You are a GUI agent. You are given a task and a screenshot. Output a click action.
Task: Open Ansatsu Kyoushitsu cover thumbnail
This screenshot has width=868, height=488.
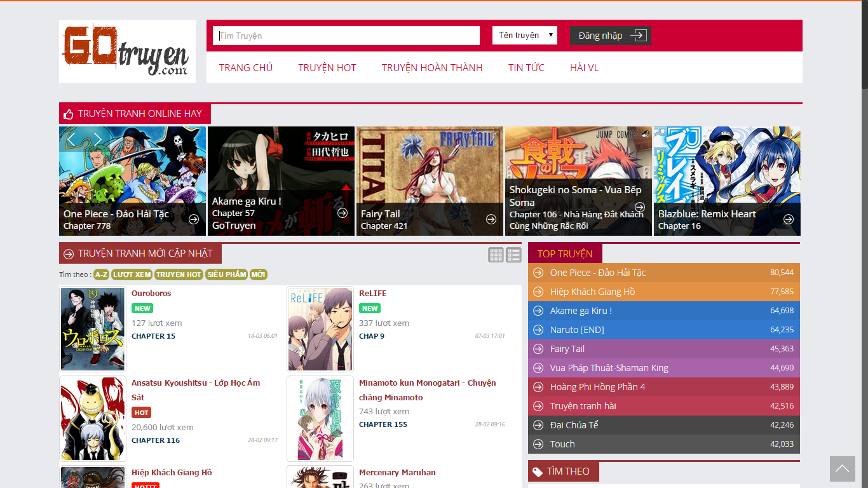(x=93, y=419)
